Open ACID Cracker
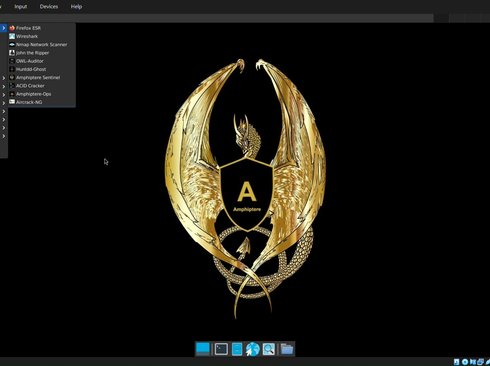This screenshot has height=366, width=490. coord(41,86)
